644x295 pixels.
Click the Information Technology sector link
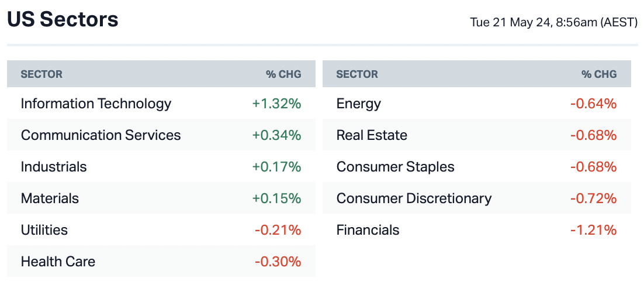[96, 104]
